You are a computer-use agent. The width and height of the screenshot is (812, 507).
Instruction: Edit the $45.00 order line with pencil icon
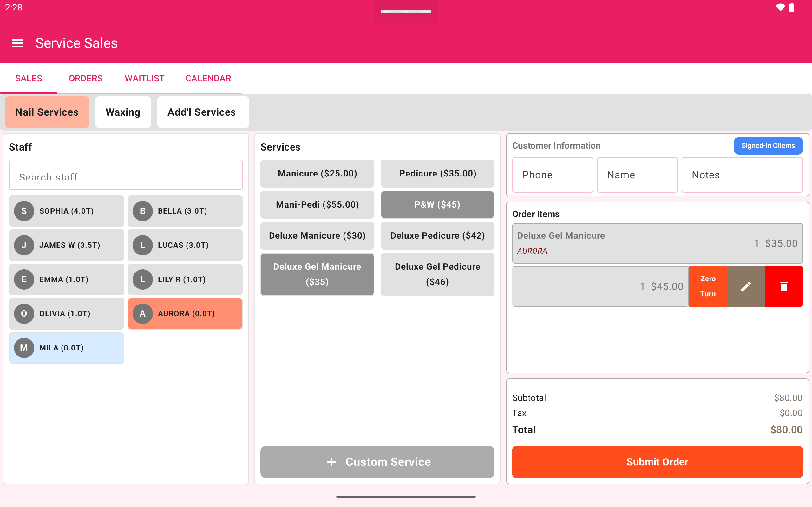tap(746, 286)
